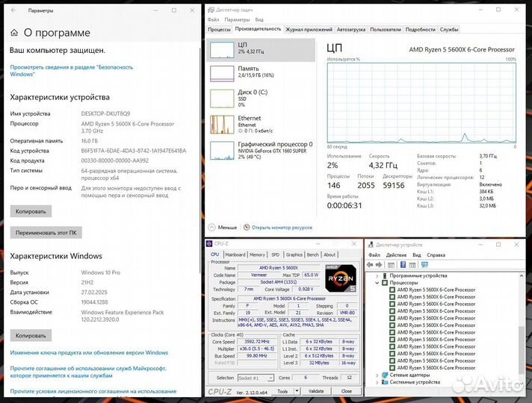Viewport: 532px width, 403px height.
Task: Toggle the console tree toolbar icon in Device Manager
Action: [x=391, y=265]
